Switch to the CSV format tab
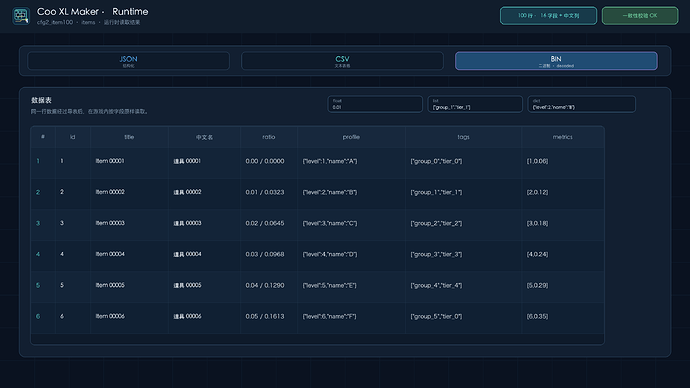The image size is (690, 388). click(x=342, y=61)
